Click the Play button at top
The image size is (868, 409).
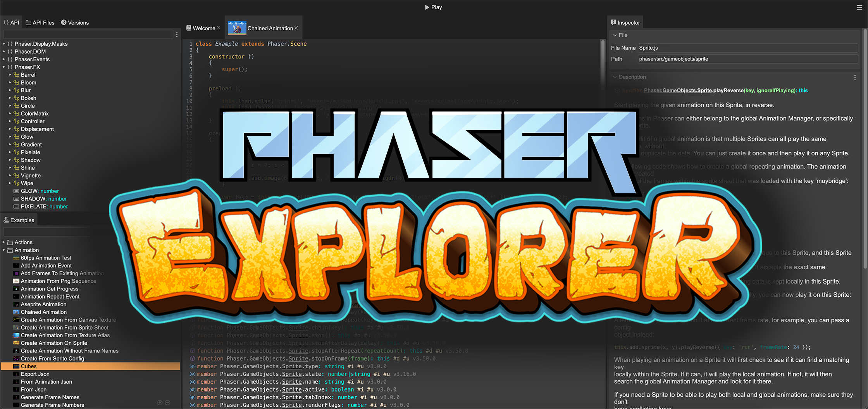click(x=433, y=7)
